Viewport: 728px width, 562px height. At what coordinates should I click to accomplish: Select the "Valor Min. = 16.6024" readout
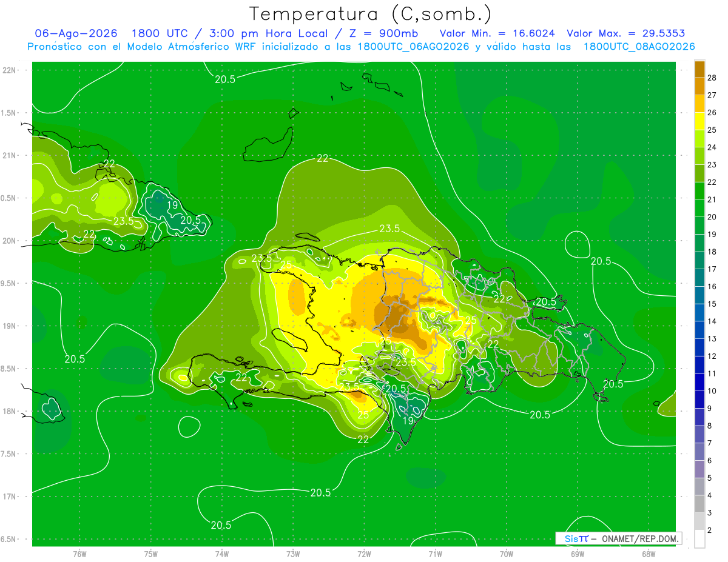point(498,33)
